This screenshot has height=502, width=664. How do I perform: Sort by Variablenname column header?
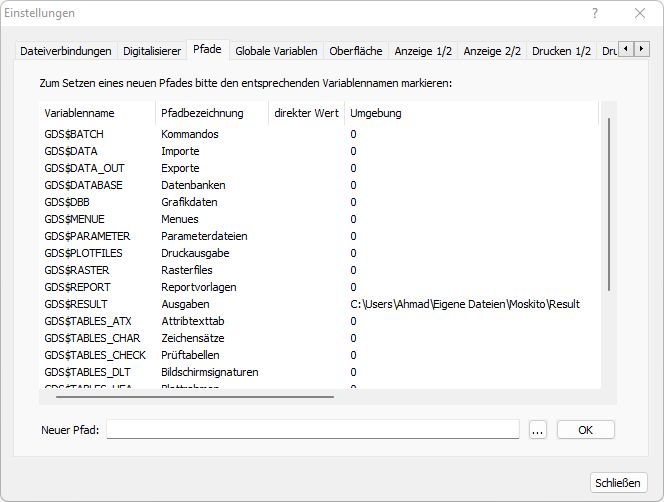[97, 113]
